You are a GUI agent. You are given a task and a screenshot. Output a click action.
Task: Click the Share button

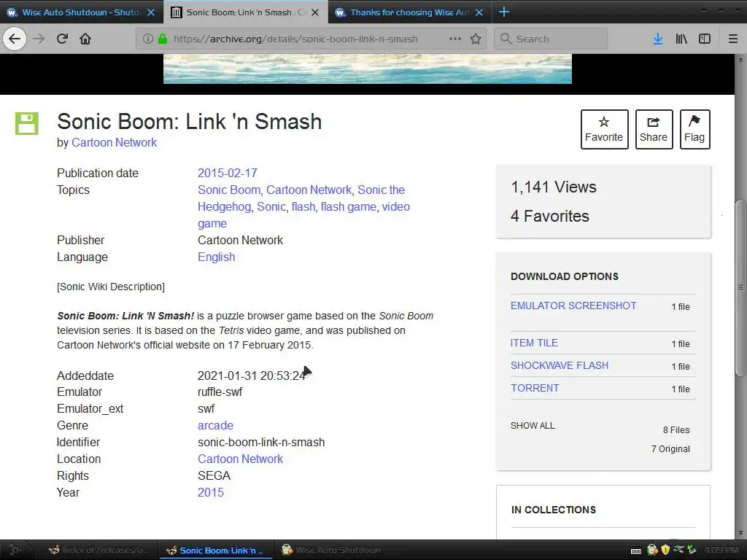coord(654,129)
